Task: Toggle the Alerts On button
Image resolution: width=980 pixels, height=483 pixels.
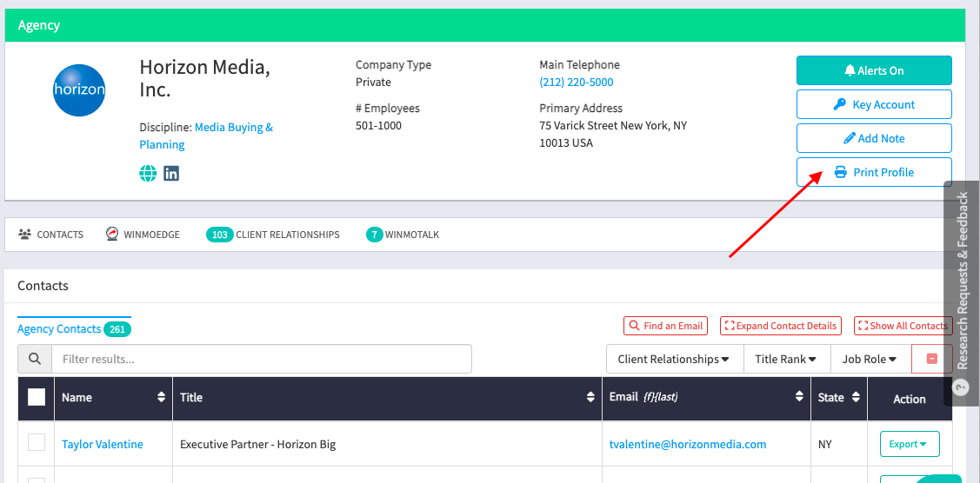Action: pyautogui.click(x=874, y=70)
